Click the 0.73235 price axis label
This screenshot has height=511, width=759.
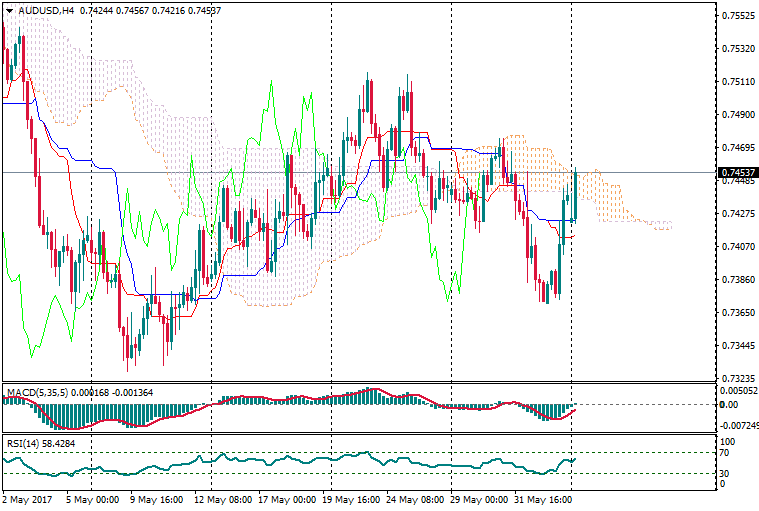click(737, 379)
